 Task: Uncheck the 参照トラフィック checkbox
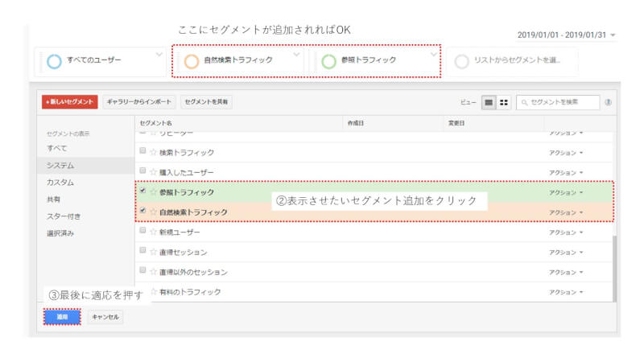[142, 191]
